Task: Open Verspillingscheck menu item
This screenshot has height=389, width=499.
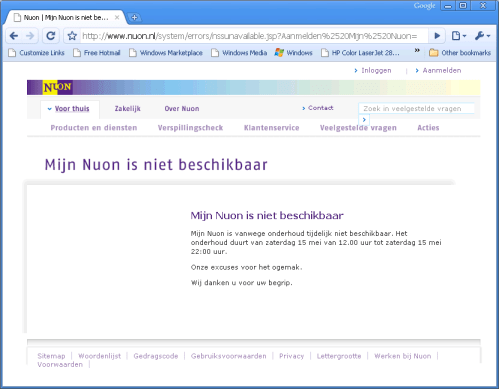Action: pyautogui.click(x=190, y=128)
